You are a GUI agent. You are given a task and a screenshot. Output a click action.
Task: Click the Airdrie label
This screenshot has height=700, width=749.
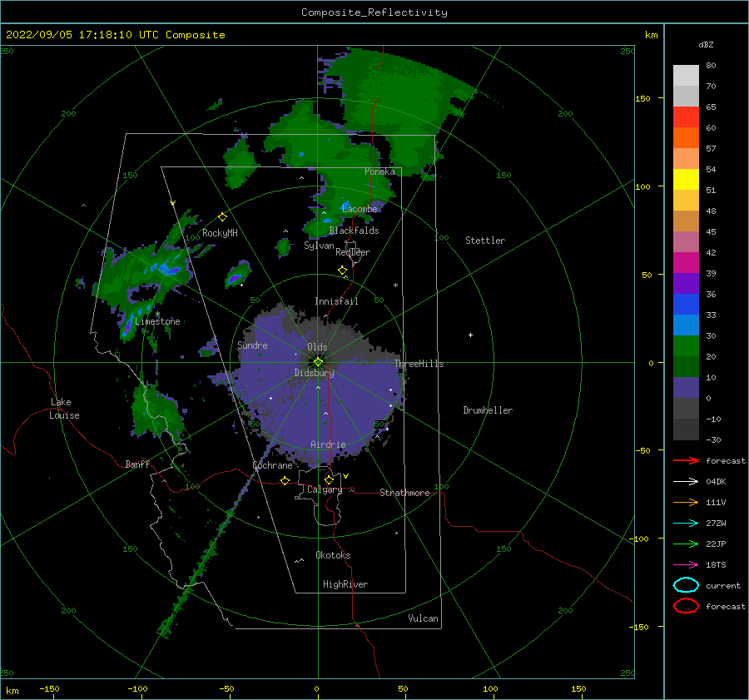328,444
